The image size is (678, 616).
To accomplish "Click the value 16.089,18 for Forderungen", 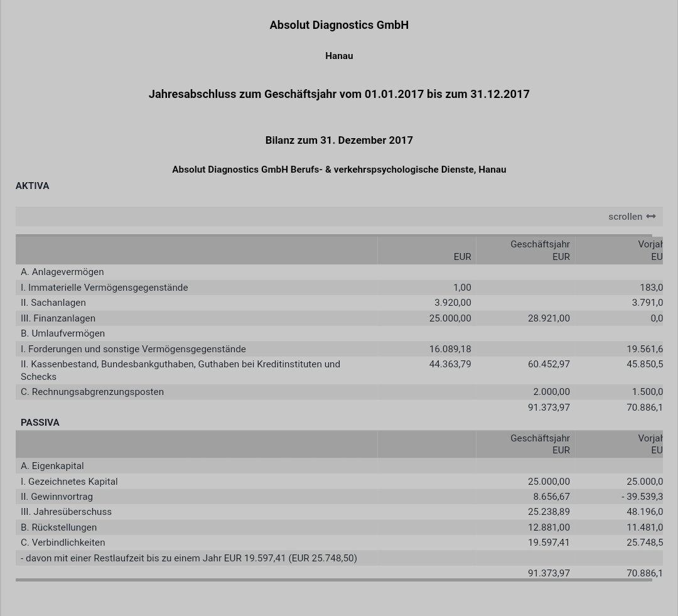I will pyautogui.click(x=450, y=349).
